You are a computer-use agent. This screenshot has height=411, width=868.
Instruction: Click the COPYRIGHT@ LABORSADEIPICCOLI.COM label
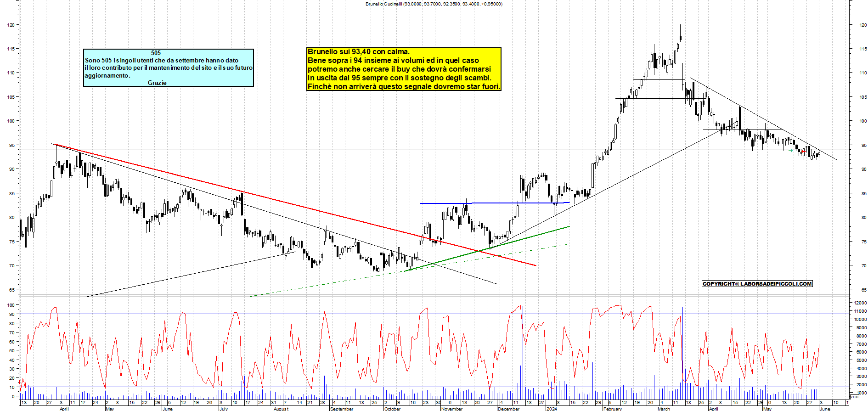pyautogui.click(x=757, y=284)
